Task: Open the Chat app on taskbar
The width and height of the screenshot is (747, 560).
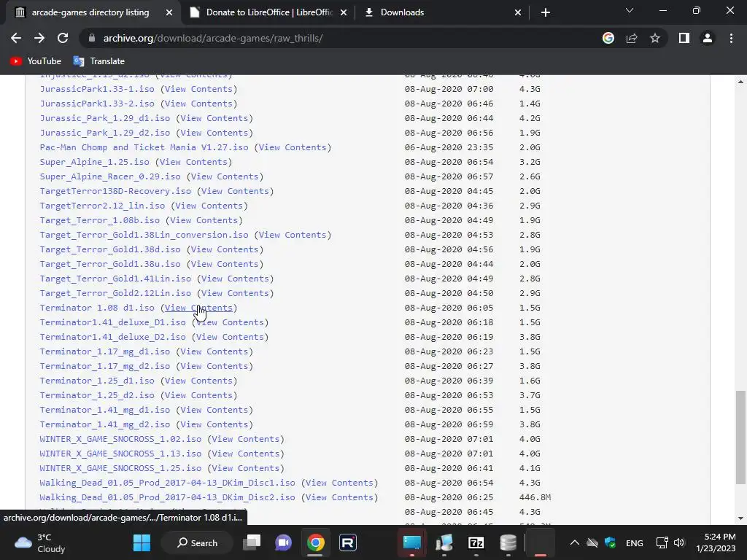Action: pyautogui.click(x=284, y=542)
